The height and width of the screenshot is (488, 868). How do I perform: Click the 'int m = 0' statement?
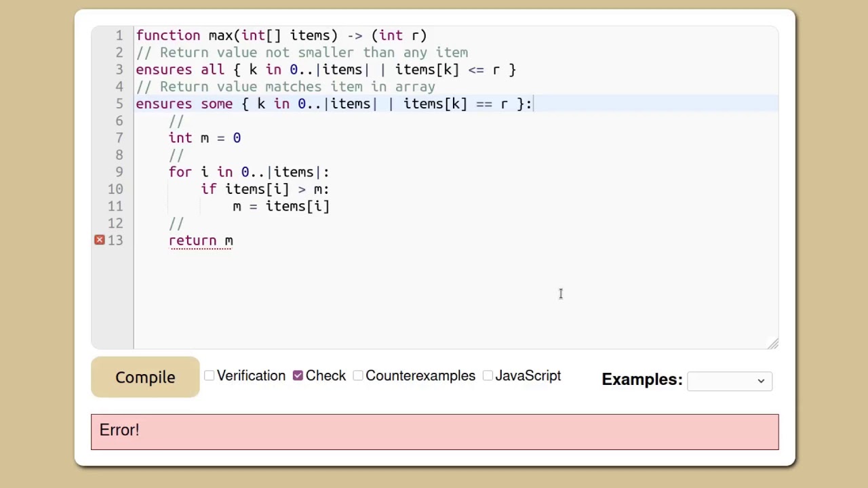point(205,138)
